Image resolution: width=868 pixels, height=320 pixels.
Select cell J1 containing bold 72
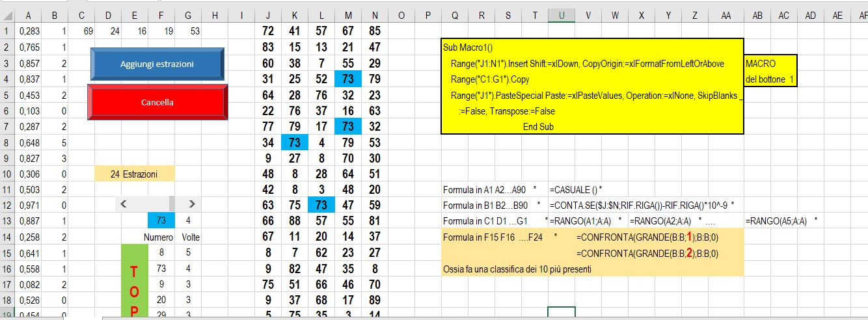pyautogui.click(x=268, y=31)
